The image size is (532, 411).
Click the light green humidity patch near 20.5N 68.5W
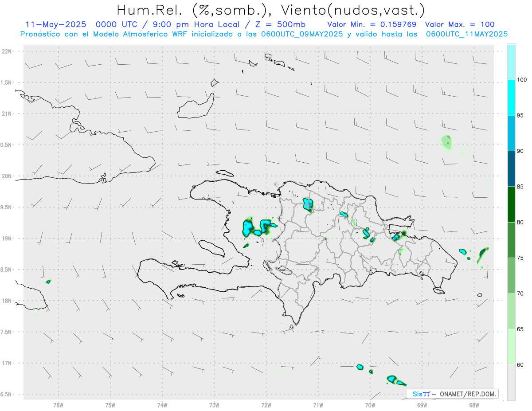[447, 143]
